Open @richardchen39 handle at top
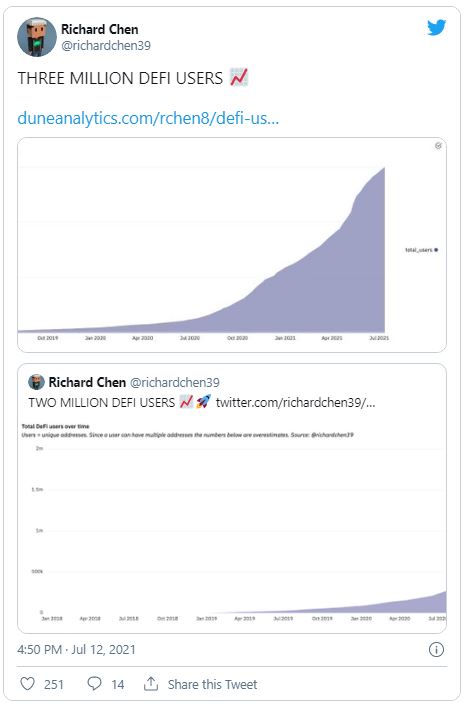 106,46
